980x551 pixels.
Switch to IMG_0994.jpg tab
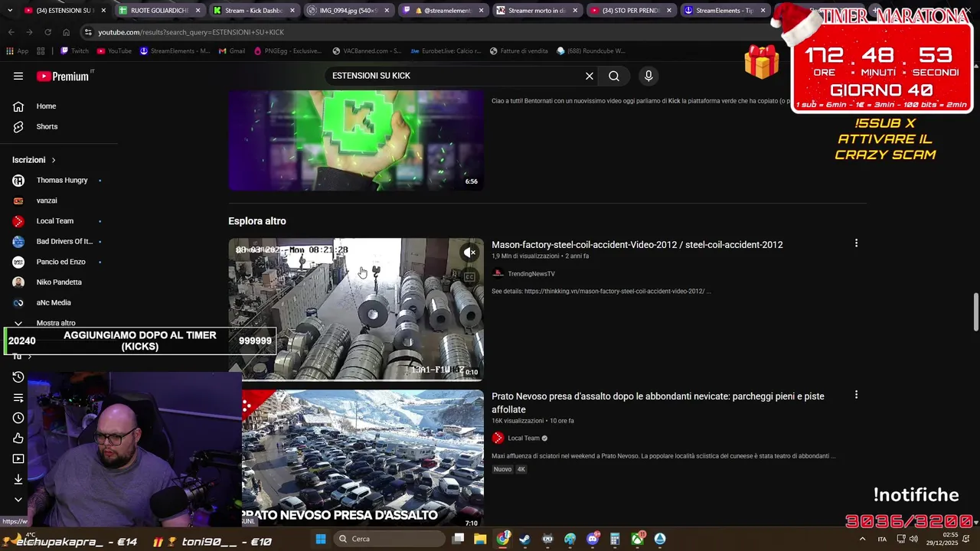click(x=348, y=11)
